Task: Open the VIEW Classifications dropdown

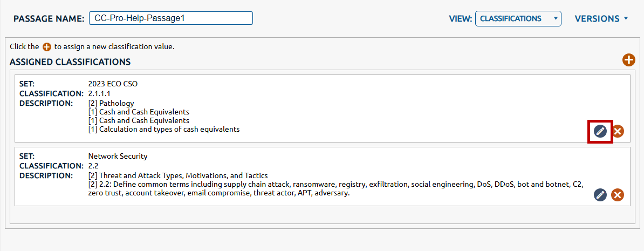Action: (x=518, y=18)
